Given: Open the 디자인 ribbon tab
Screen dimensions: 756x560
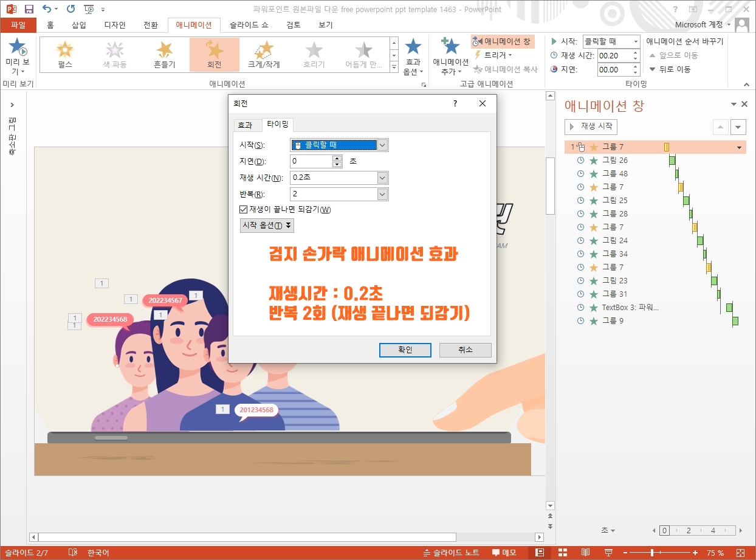Looking at the screenshot, I should point(115,25).
